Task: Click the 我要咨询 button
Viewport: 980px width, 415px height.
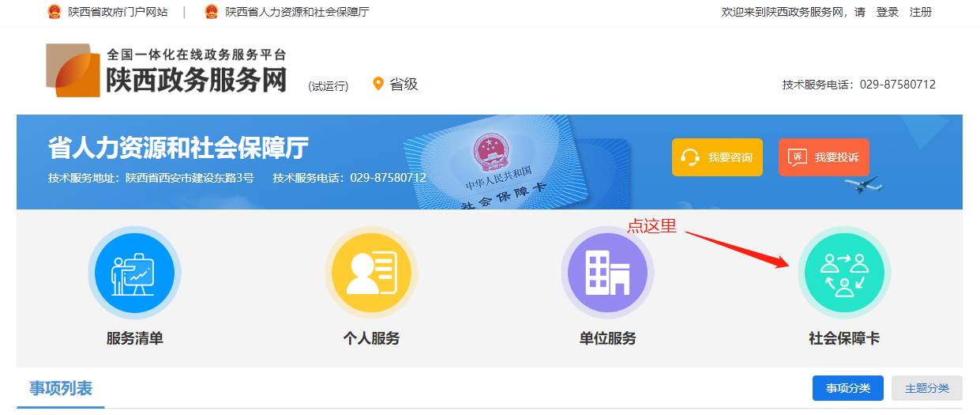Action: (717, 157)
